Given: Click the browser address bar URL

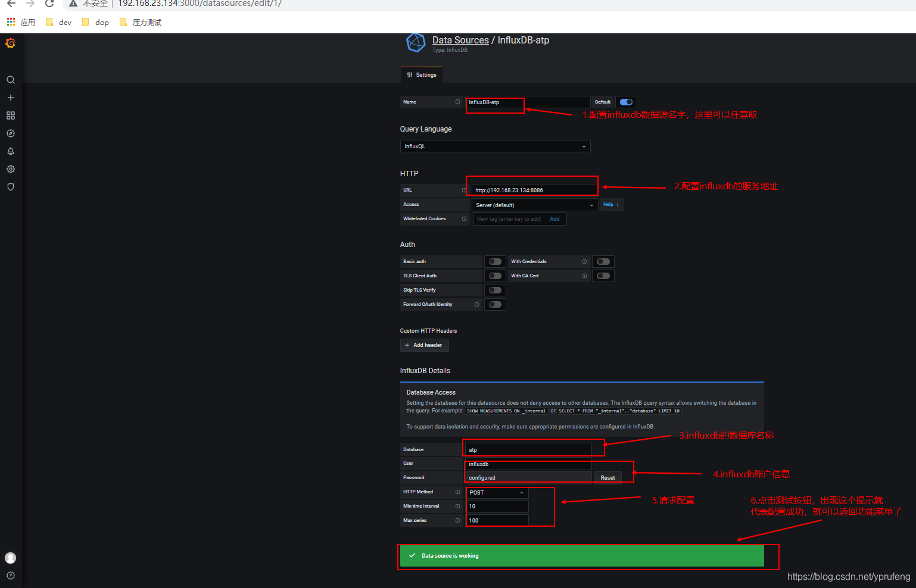Looking at the screenshot, I should click(200, 4).
